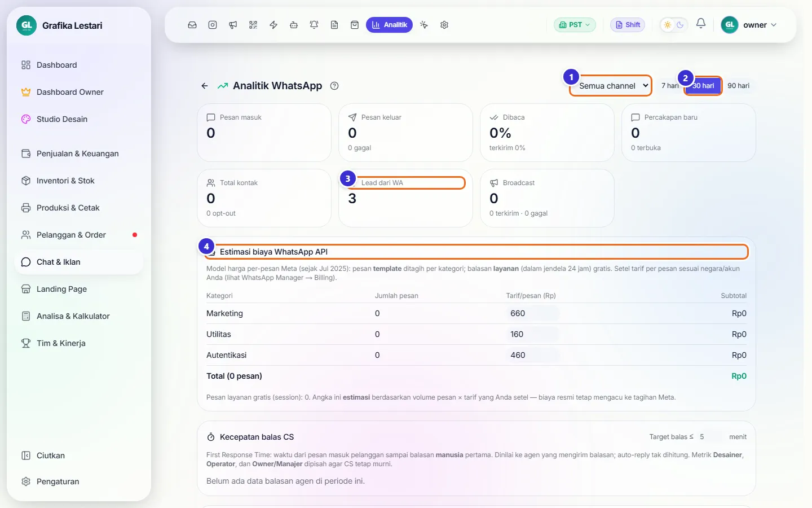
Task: Open Landing Page menu
Action: pyautogui.click(x=79, y=289)
